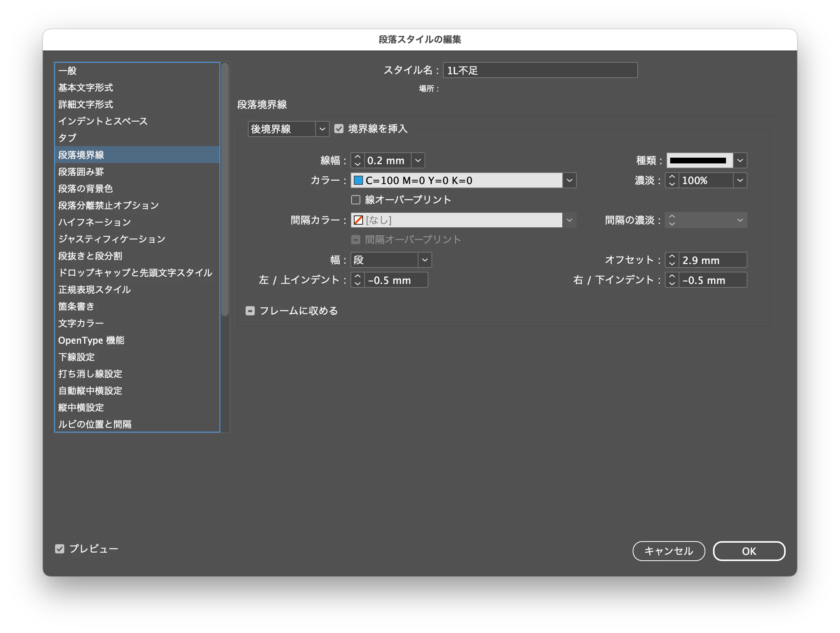The height and width of the screenshot is (633, 840).
Task: Click the オフセット stepper arrows
Action: (x=672, y=260)
